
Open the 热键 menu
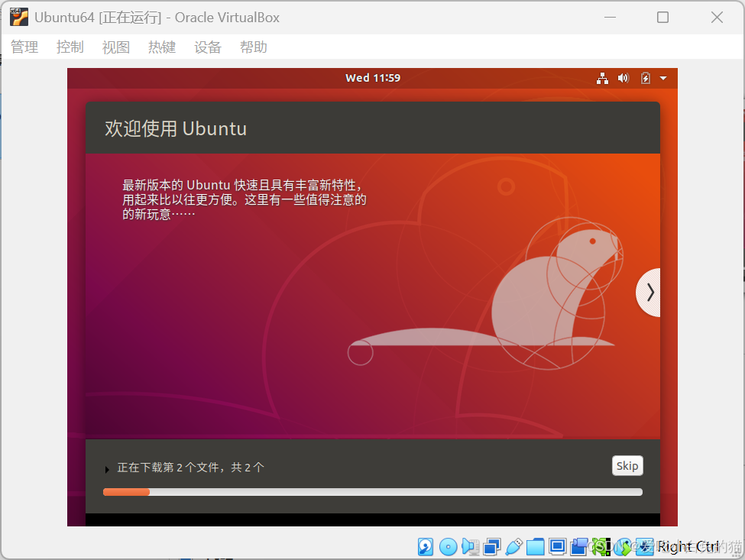point(162,47)
